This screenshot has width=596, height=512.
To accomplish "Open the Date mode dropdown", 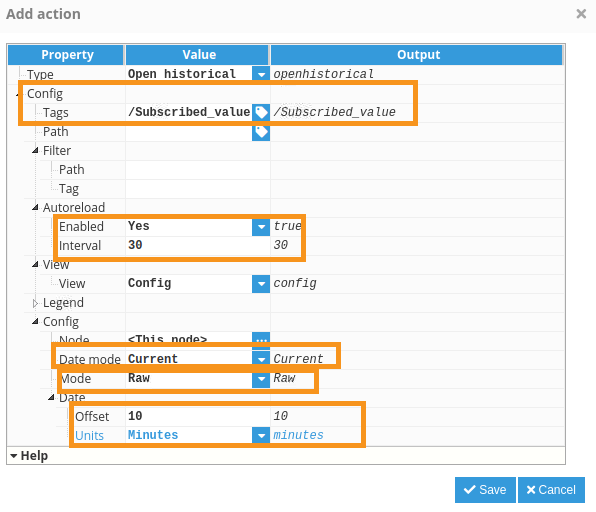I will [x=261, y=359].
